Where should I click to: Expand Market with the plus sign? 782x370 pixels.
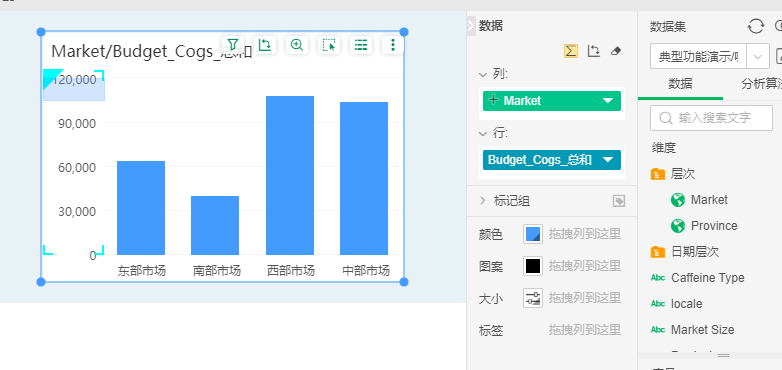point(494,100)
